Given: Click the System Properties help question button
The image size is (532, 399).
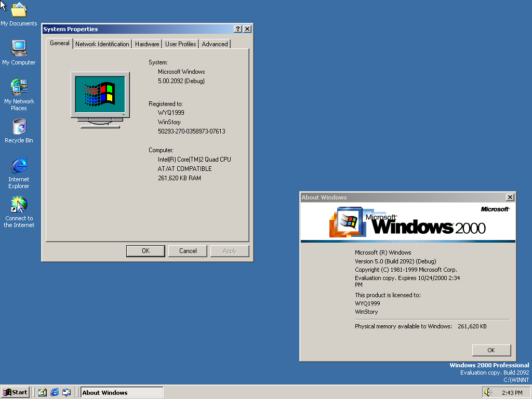Looking at the screenshot, I should [x=238, y=29].
